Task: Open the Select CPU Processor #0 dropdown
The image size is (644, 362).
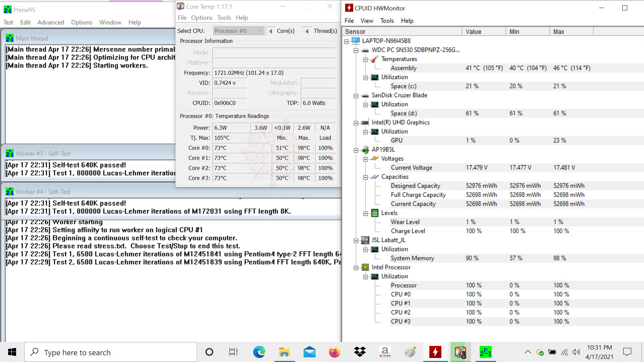Action: 238,31
